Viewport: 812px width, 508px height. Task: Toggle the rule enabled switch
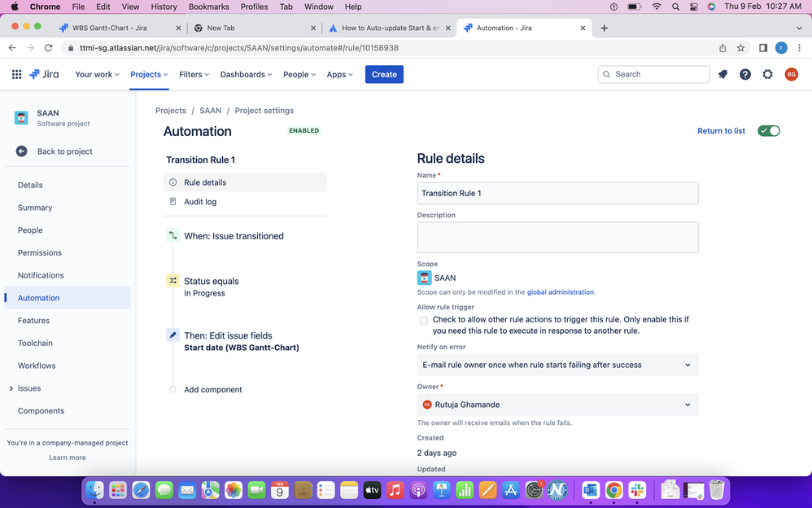point(769,130)
